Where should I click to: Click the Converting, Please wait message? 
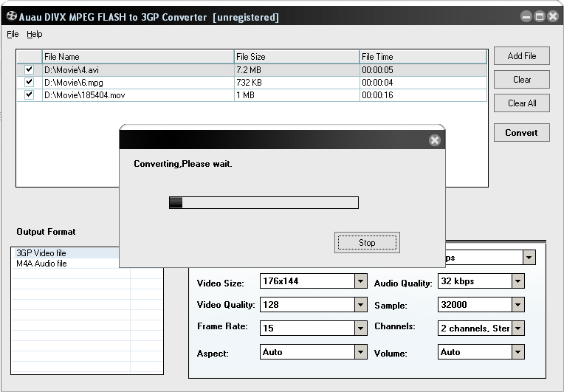tap(183, 164)
